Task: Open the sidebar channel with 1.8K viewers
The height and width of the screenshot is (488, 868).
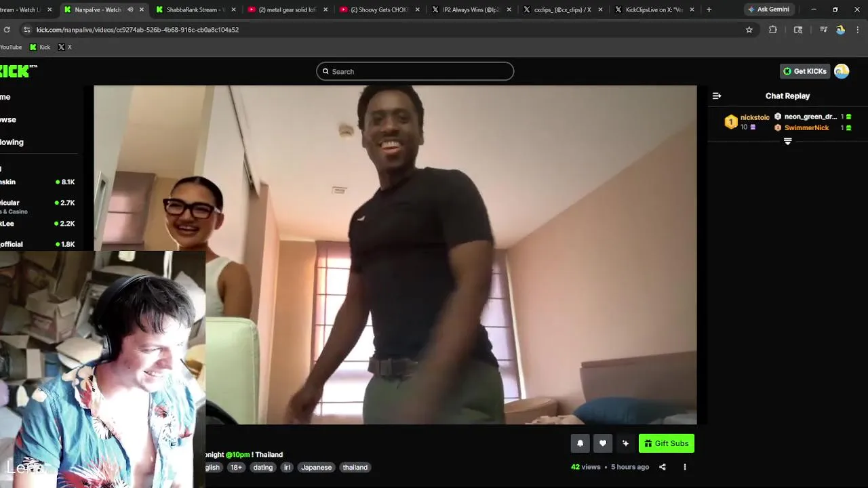Action: click(38, 244)
